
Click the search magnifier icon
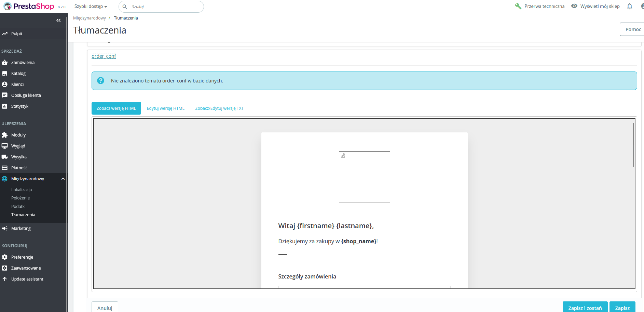125,7
